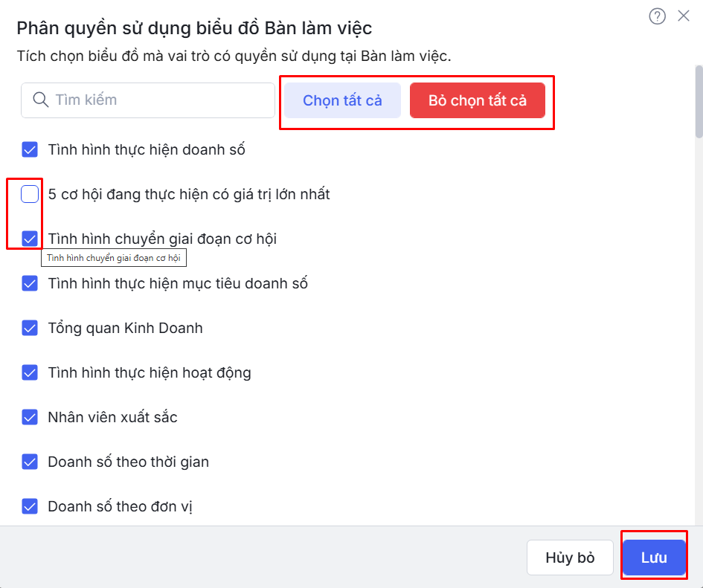
Task: Click the Tổng quan Kinh Doanh label
Action: [125, 328]
